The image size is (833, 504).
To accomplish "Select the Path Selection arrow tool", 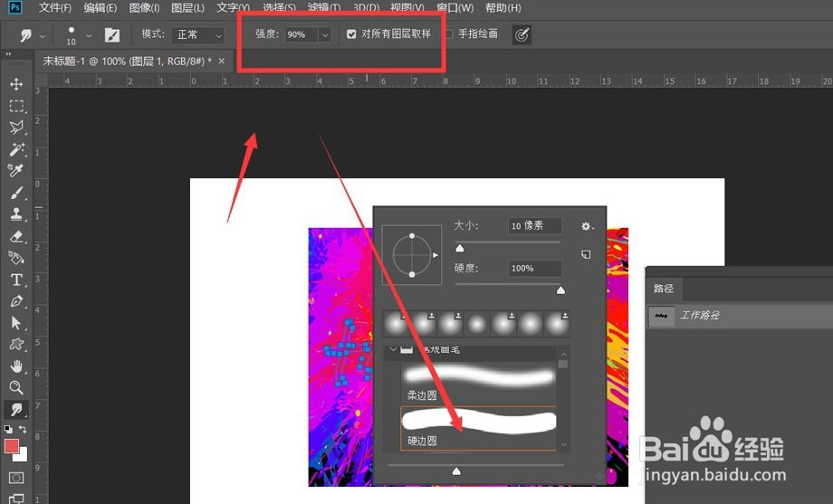I will (x=16, y=323).
